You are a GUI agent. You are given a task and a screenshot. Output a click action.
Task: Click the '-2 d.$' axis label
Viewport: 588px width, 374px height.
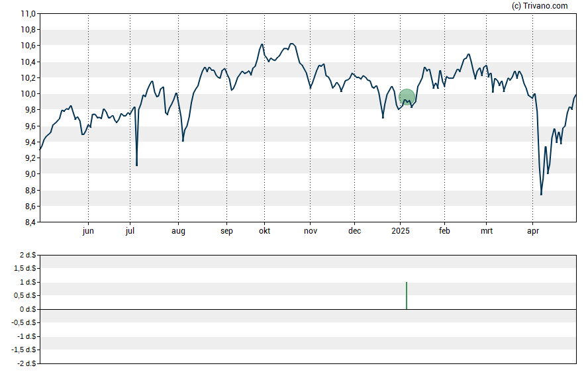coord(26,363)
